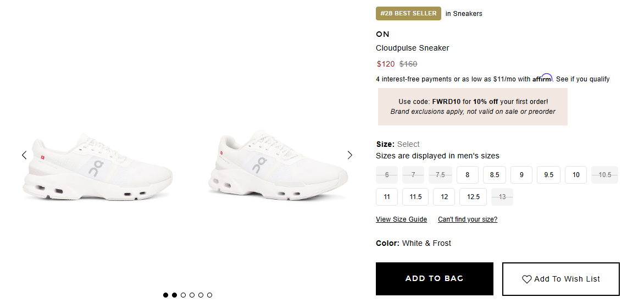Click the heart wish list icon
The width and height of the screenshot is (644, 308).
527,279
